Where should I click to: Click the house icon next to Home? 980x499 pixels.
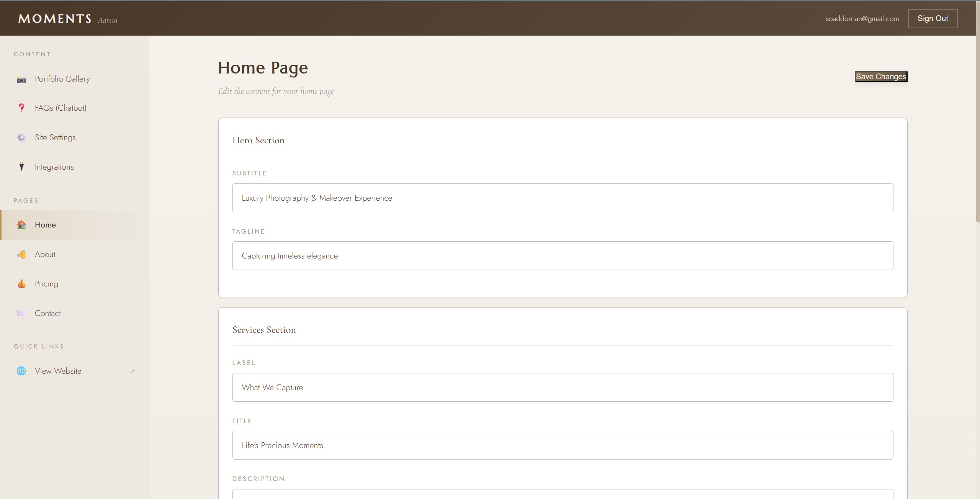pyautogui.click(x=21, y=225)
